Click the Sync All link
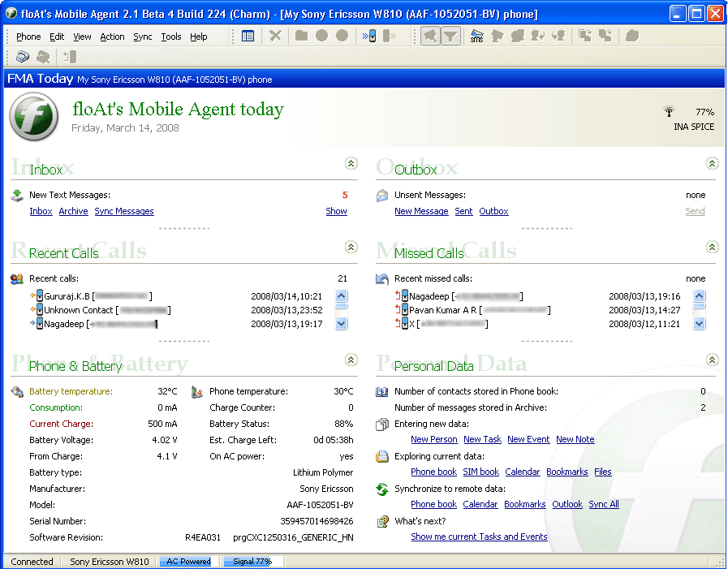The height and width of the screenshot is (569, 728). 604,504
